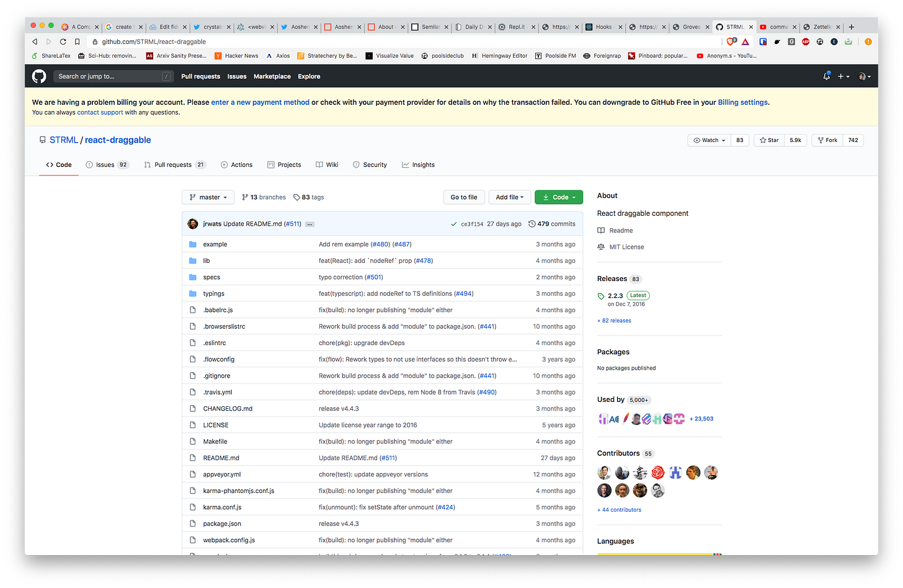The height and width of the screenshot is (588, 903).
Task: Open the + 82 releases link
Action: click(x=614, y=321)
